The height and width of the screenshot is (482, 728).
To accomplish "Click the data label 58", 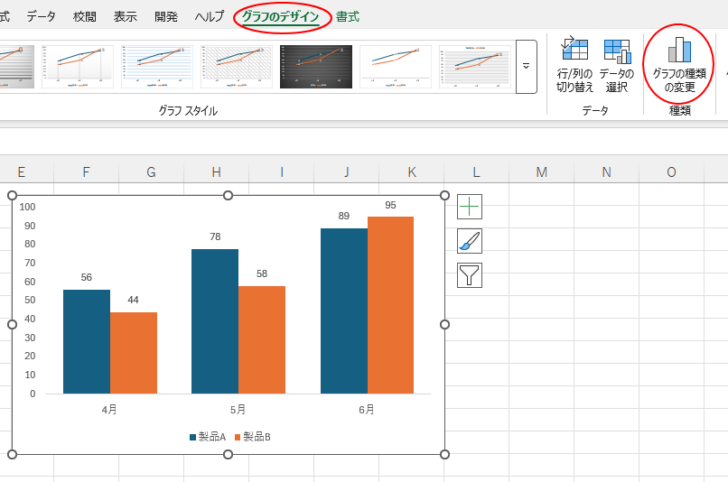I will pos(262,274).
